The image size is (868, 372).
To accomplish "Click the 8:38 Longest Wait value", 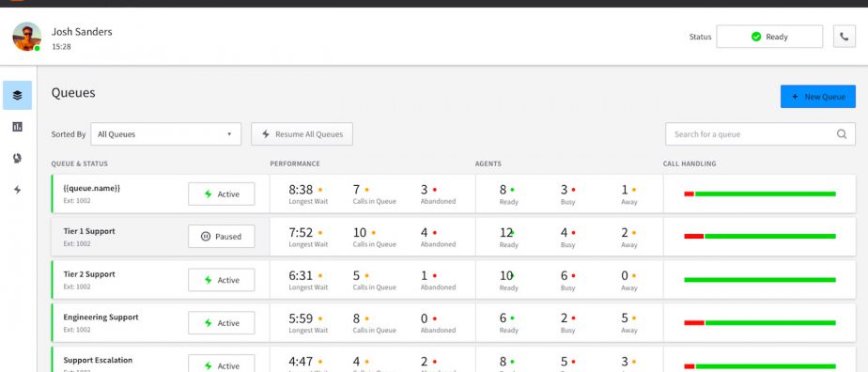I will point(301,190).
